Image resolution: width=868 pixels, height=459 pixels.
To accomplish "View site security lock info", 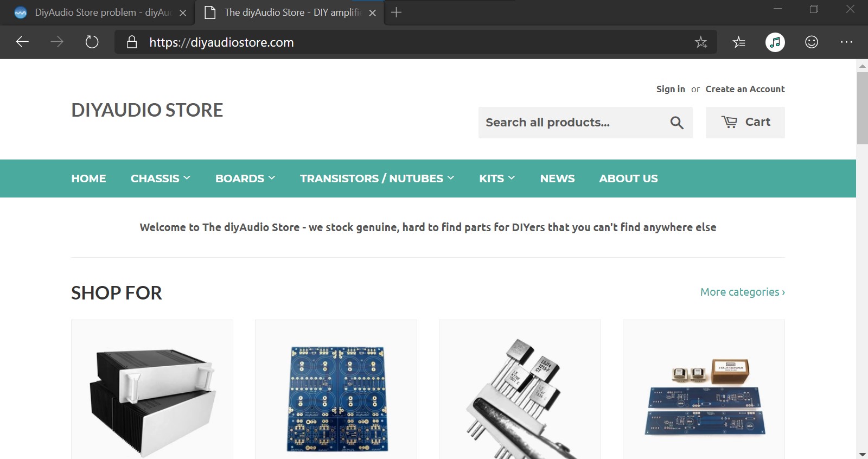I will click(x=132, y=42).
